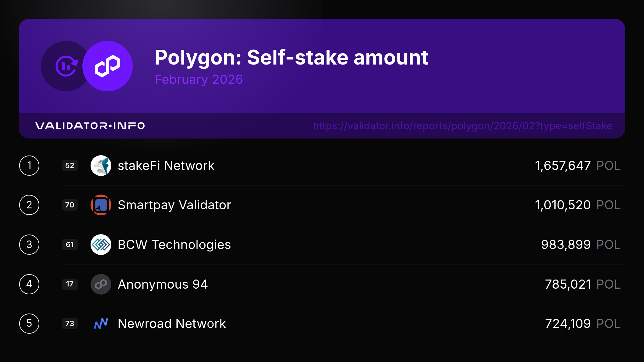Open BCW Technologies validator entry
This screenshot has width=644, height=362.
coord(174,245)
